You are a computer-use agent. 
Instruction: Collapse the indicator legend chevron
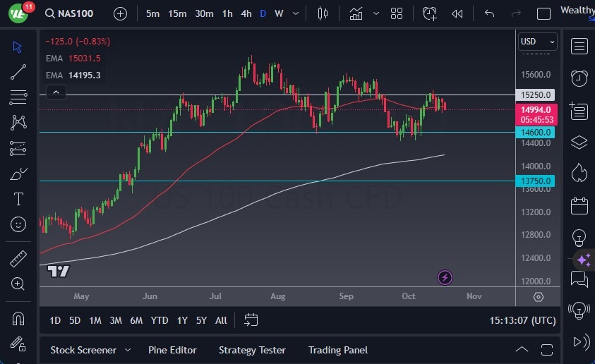tap(56, 92)
